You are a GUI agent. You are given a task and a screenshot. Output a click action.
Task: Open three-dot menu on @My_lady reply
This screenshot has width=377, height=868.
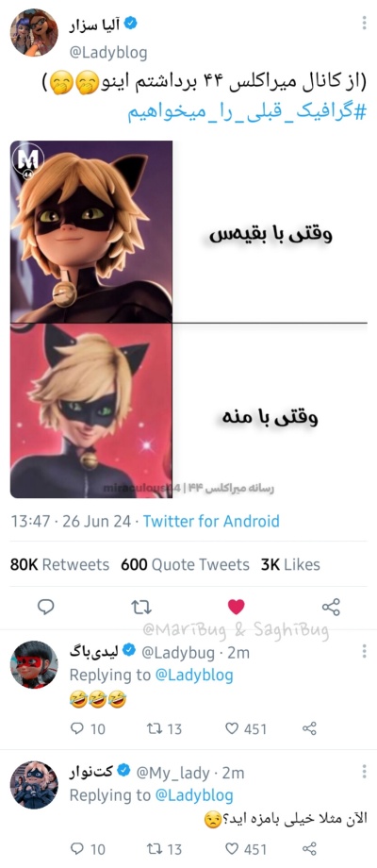pos(364,771)
